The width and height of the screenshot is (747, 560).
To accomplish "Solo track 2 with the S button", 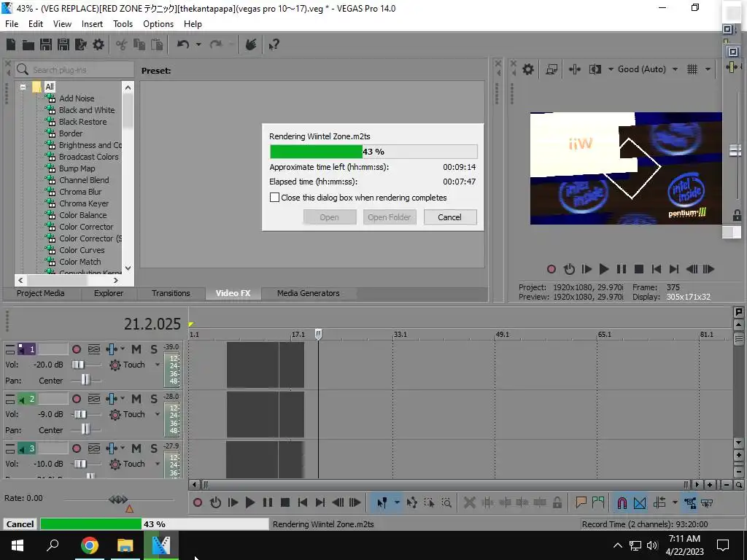I will (154, 399).
